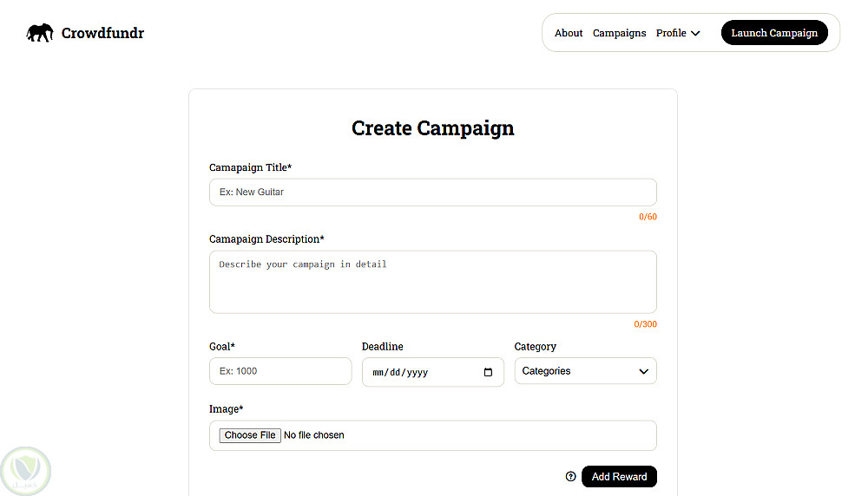Click into the Campaign Description textarea
This screenshot has height=496, width=868.
tap(432, 282)
